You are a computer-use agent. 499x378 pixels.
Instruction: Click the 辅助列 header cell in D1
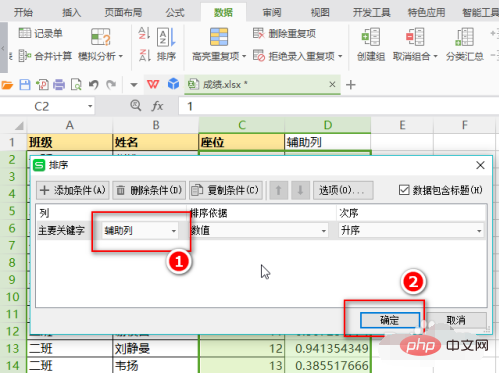pos(327,142)
